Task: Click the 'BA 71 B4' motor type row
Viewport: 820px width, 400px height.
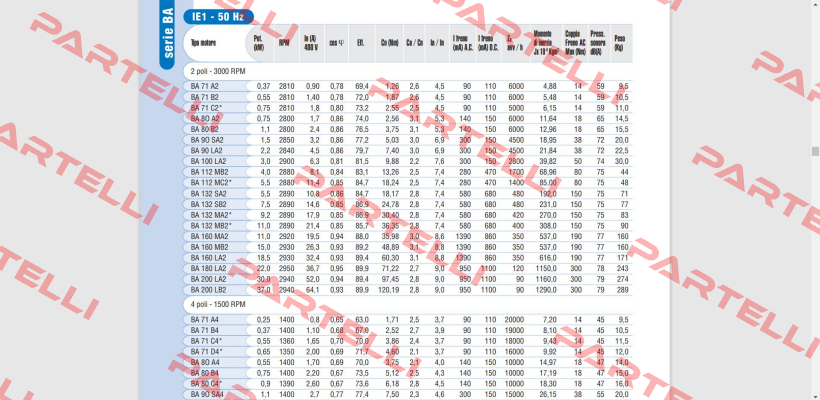Action: click(408, 330)
